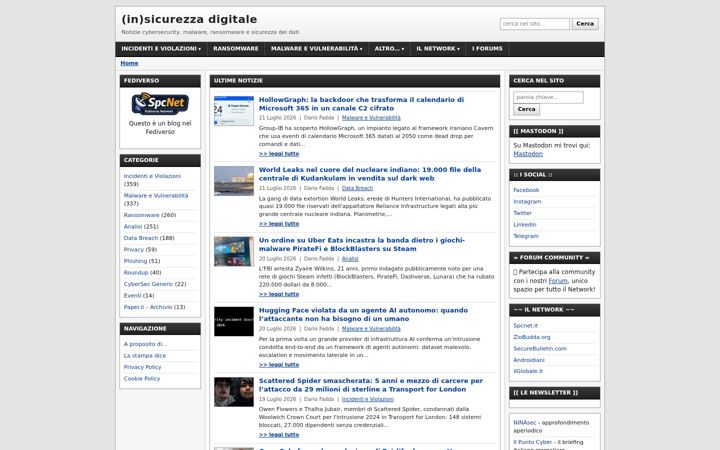Click leggi tutto under the World Leaks article
The image size is (720, 450).
[x=279, y=224]
